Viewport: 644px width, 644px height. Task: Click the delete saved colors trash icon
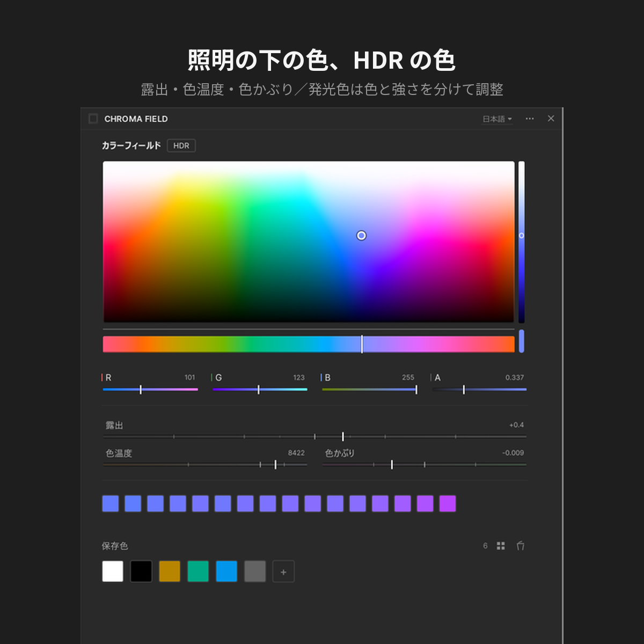tap(520, 546)
